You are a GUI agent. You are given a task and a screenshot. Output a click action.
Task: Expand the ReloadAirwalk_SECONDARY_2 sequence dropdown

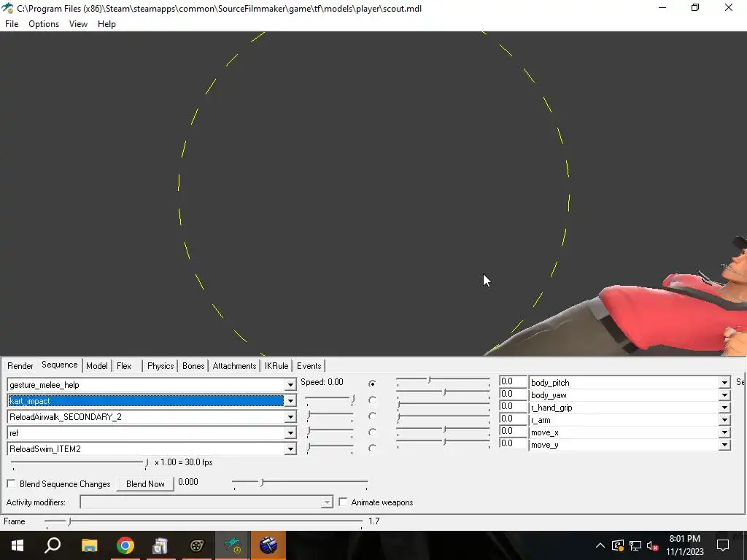[290, 417]
